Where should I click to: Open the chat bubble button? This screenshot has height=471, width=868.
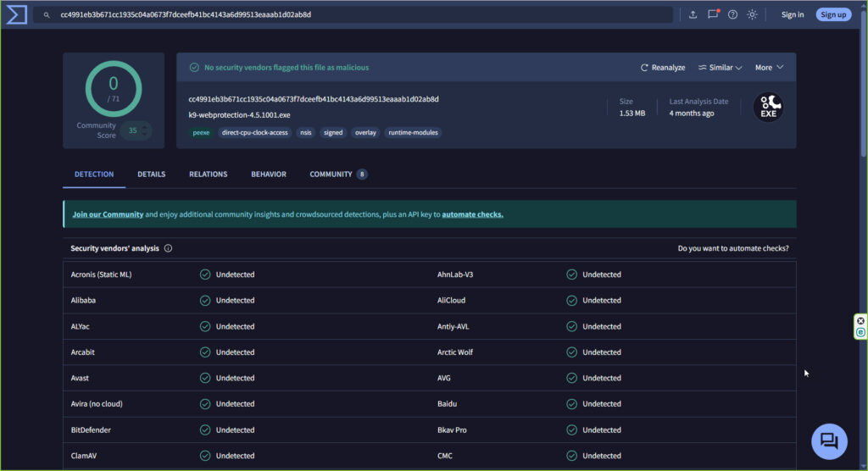[829, 441]
